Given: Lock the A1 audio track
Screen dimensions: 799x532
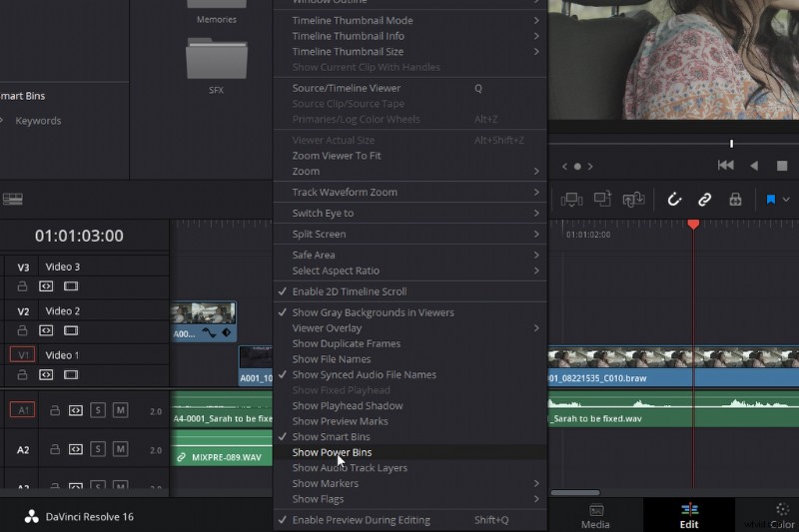Looking at the screenshot, I should click(x=55, y=410).
